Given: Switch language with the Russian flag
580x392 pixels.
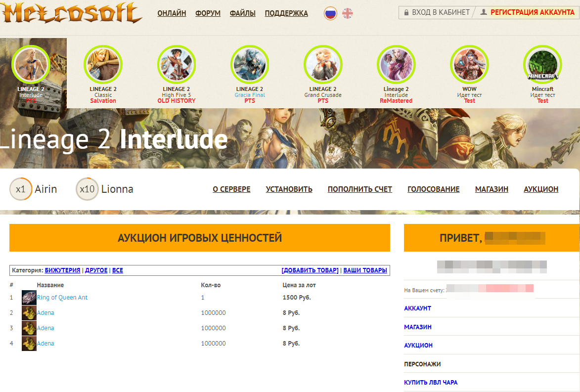Looking at the screenshot, I should click(330, 13).
